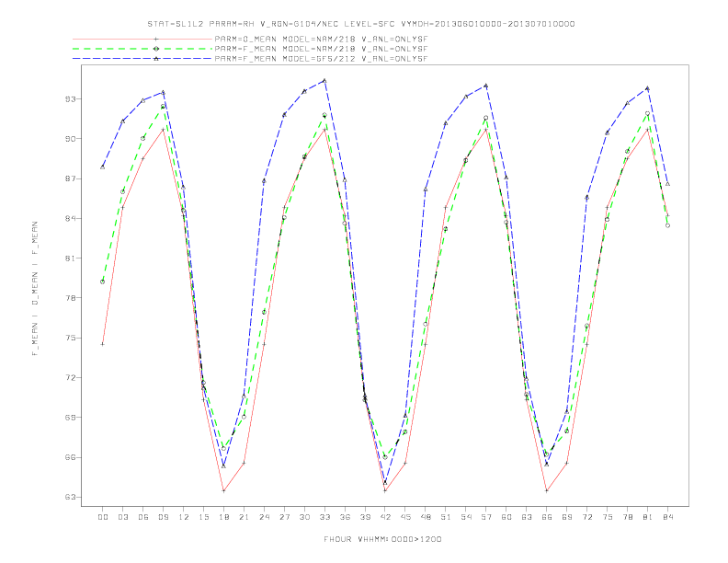Screen dimensions: 728x563
Task: Click y-axis tick label 75
Action: (71, 339)
